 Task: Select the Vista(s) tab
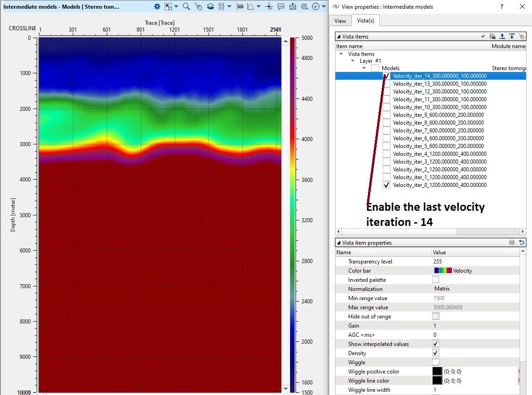[x=365, y=21]
